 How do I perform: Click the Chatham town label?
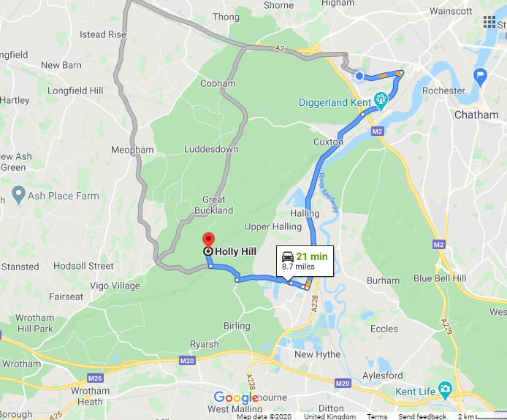[476, 115]
